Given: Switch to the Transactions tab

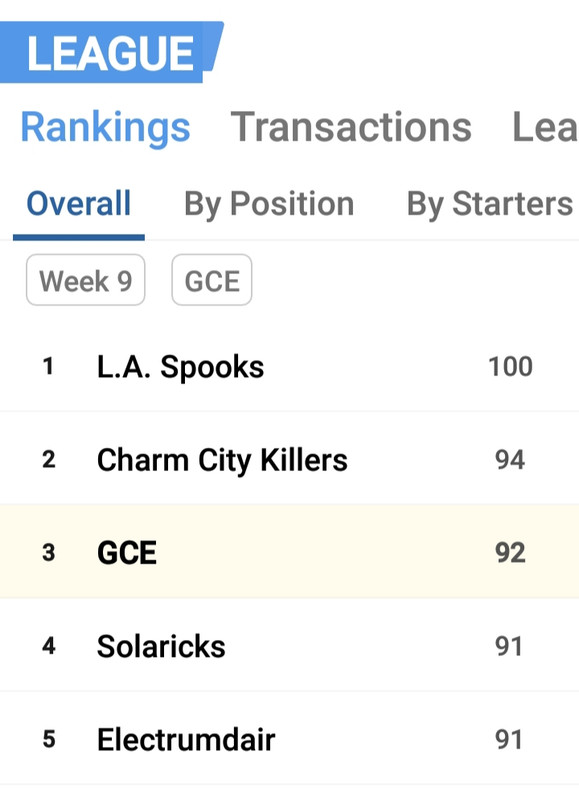Looking at the screenshot, I should [351, 127].
